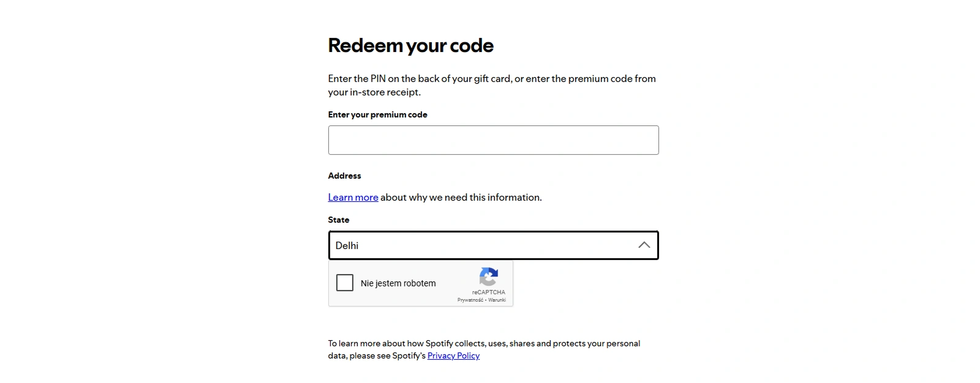Click the Nie jestem robotem text
Viewport: 980px width, 383px height.
click(x=398, y=283)
